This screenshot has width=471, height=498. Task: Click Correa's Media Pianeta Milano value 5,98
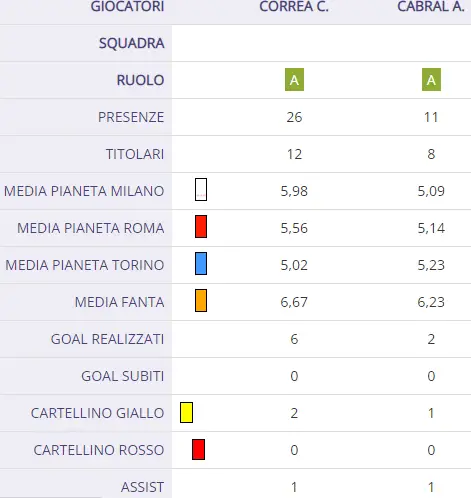[x=294, y=191]
